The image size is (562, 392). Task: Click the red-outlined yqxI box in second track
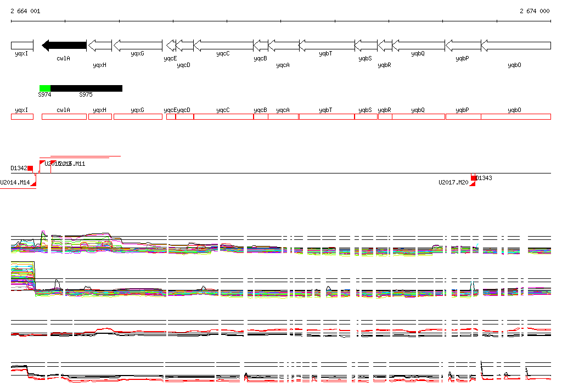pos(22,116)
